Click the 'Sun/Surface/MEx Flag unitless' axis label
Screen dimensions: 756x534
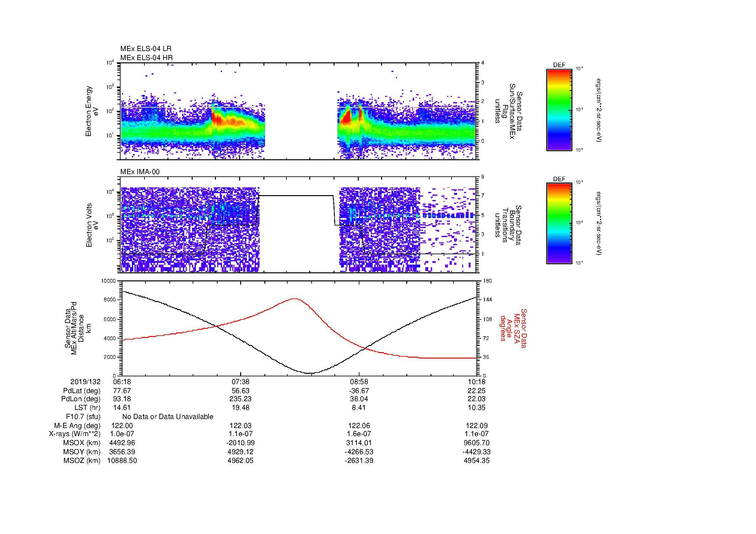(x=508, y=111)
